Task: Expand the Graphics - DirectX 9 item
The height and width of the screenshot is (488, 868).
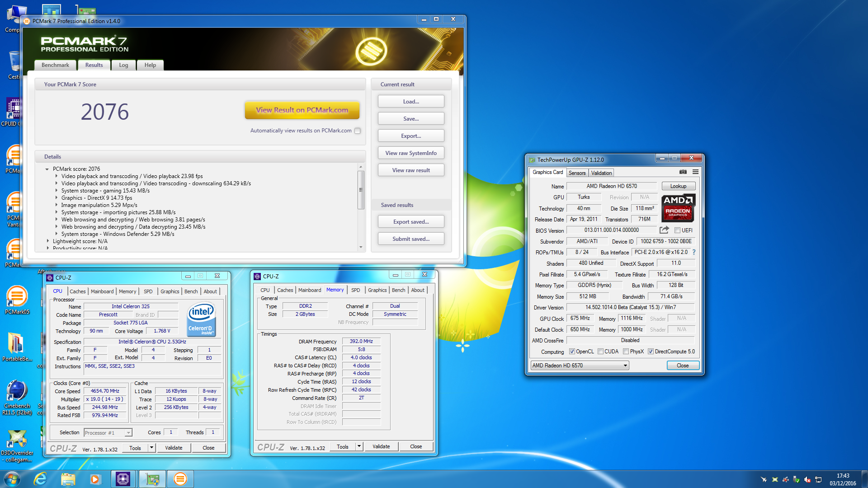Action: (x=57, y=198)
